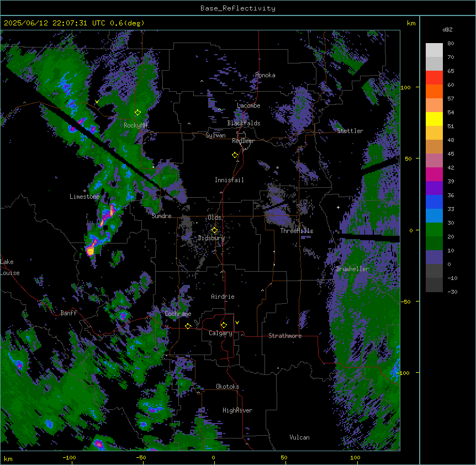This screenshot has height=465, width=476.
Task: Click the Limestone label
Action: click(x=84, y=197)
